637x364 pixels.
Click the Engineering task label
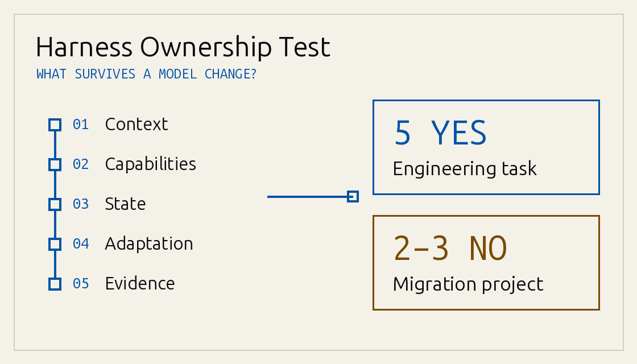(x=465, y=169)
